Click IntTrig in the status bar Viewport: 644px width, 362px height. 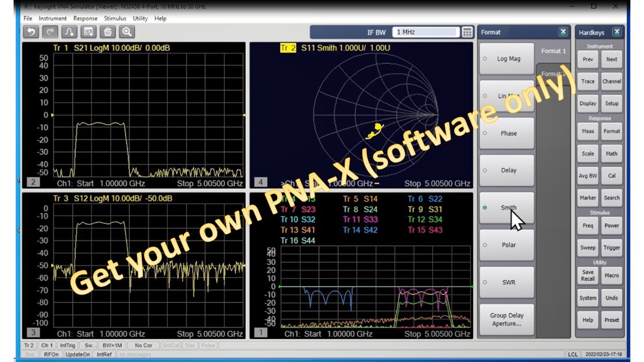tap(67, 345)
